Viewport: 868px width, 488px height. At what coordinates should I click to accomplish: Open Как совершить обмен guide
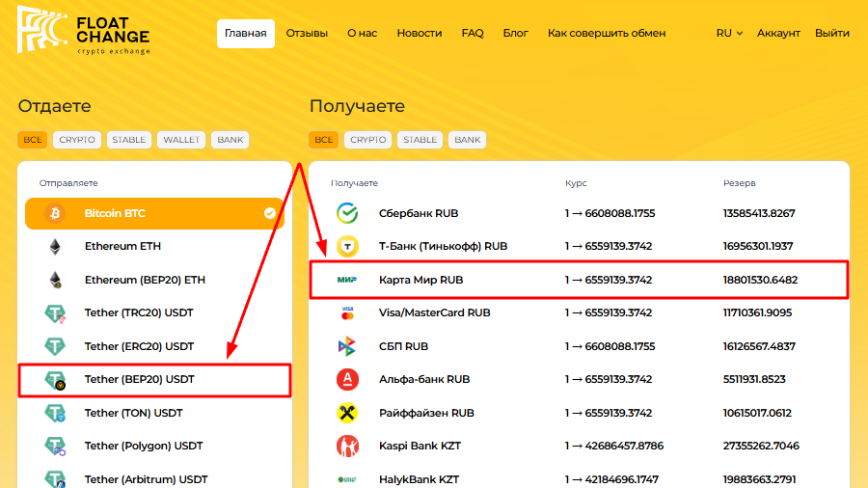pyautogui.click(x=607, y=33)
